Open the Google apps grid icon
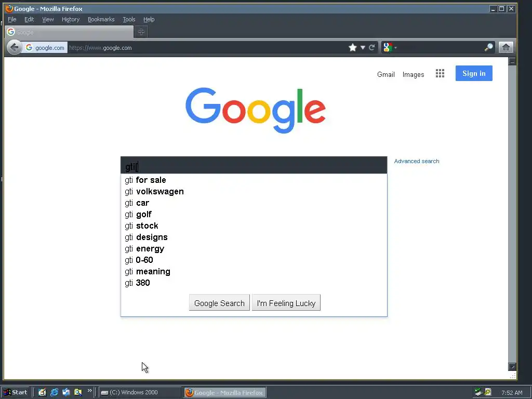Screen dimensions: 532x399 tap(440, 74)
